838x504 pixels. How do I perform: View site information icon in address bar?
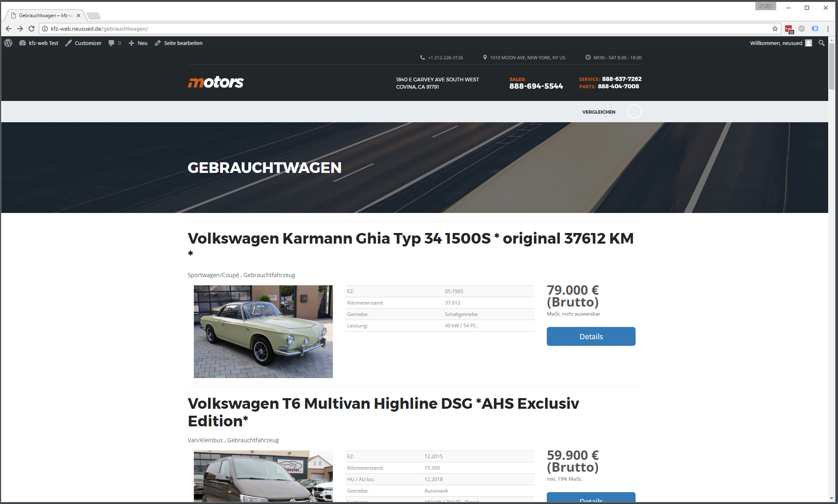(x=45, y=29)
